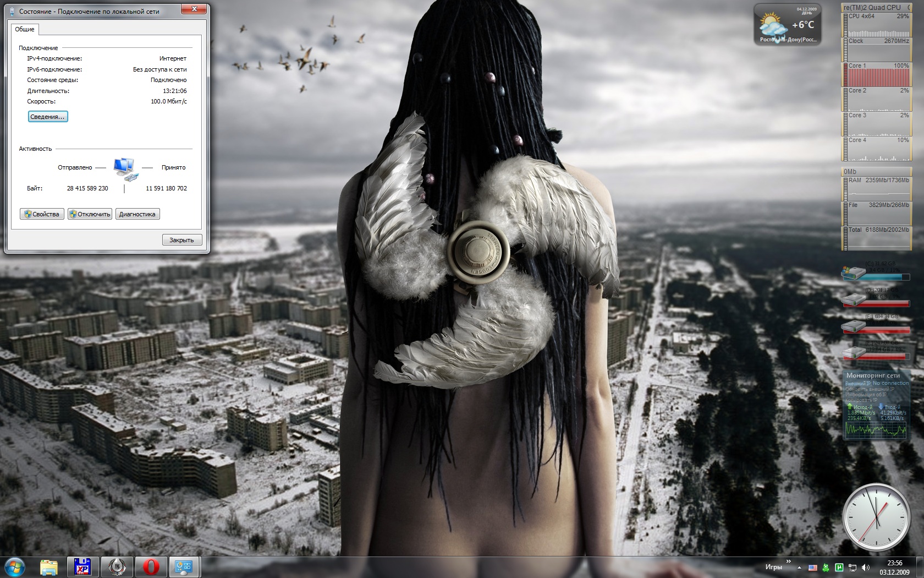924x578 pixels.
Task: Open the volume speaker tray icon
Action: (866, 567)
